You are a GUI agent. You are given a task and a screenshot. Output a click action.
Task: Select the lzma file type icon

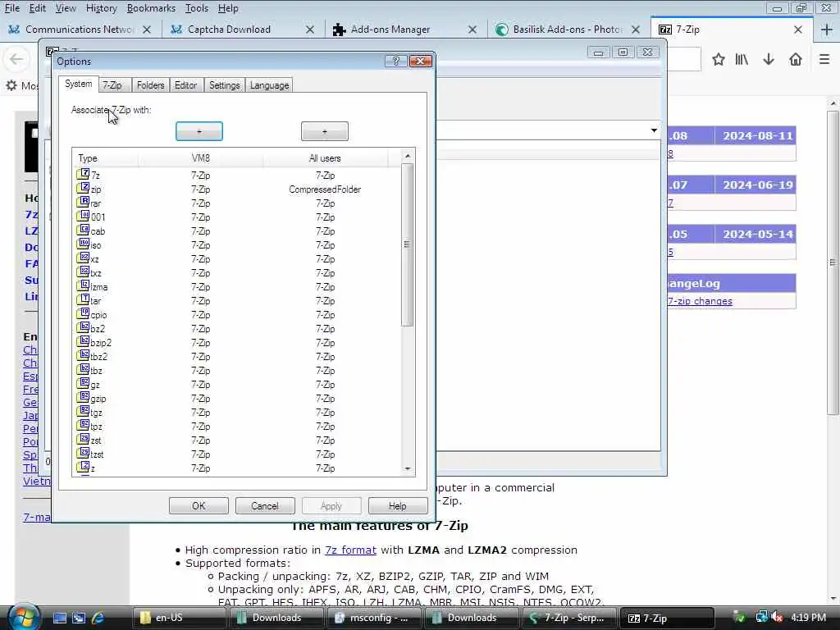[83, 285]
